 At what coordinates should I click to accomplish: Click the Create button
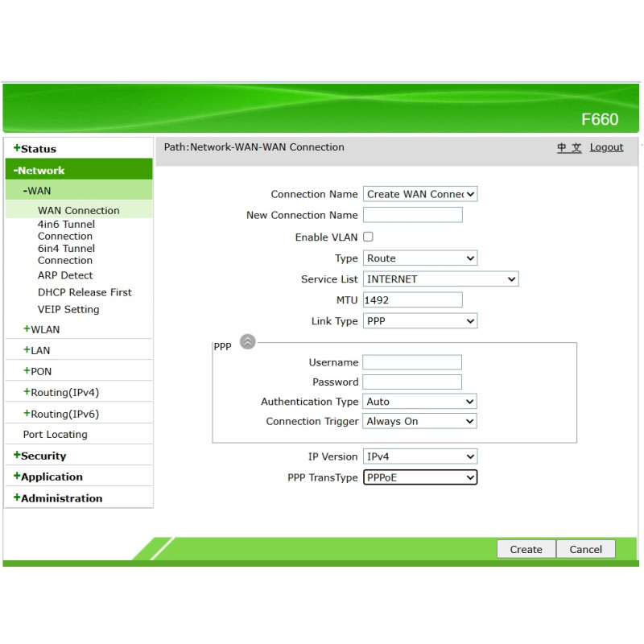[526, 549]
